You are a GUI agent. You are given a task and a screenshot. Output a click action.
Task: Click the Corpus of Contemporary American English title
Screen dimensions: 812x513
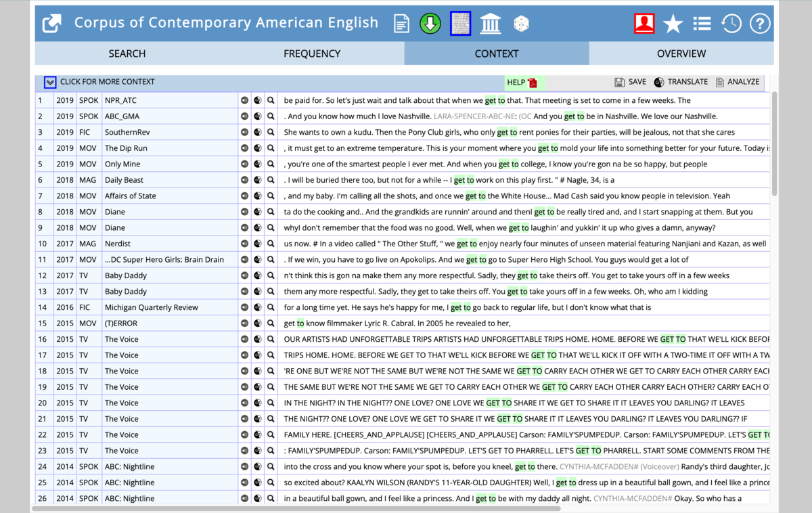[x=226, y=22]
